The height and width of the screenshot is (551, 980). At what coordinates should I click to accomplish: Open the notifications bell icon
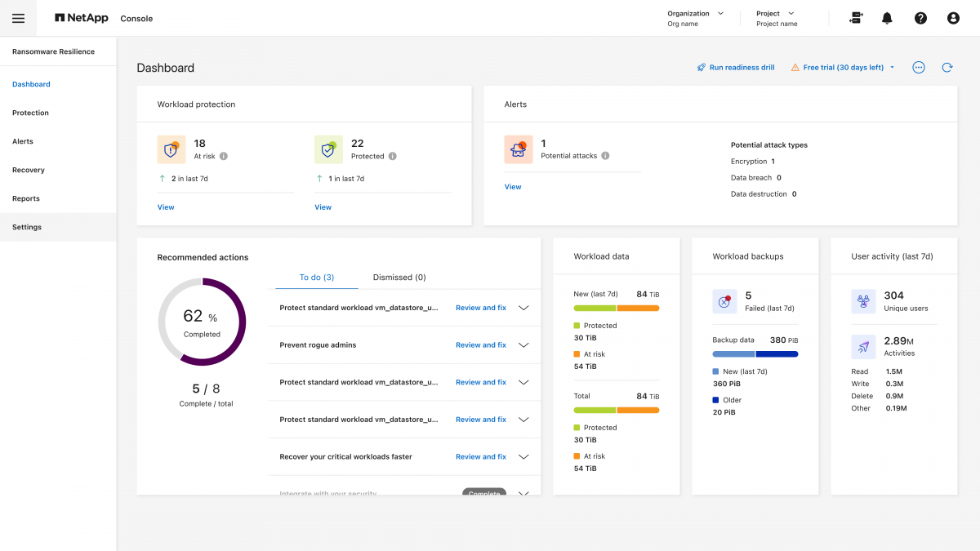[x=887, y=17]
